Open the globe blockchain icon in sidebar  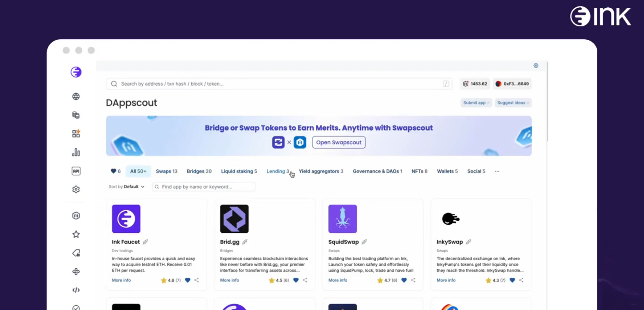coord(76,96)
